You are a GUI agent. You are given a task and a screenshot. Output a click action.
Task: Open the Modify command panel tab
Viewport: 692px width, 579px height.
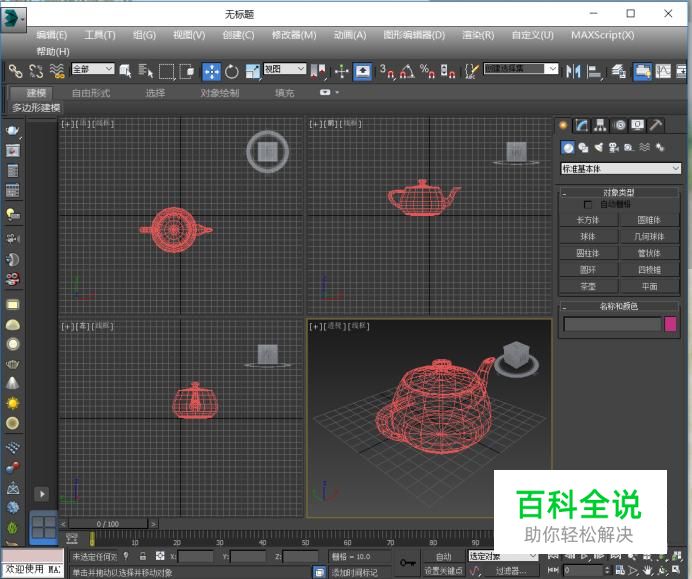point(581,126)
